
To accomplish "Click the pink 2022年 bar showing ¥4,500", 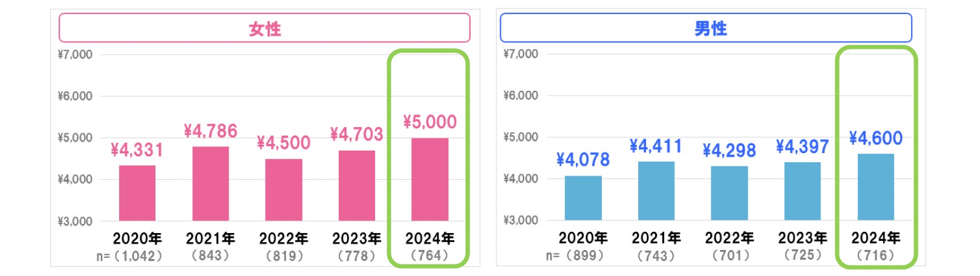I will (284, 189).
